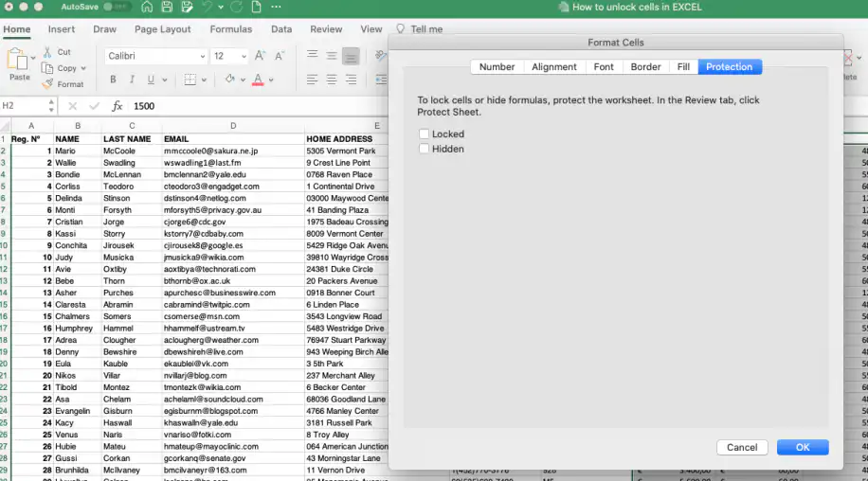Toggle Italic formatting
868x481 pixels.
[x=132, y=80]
